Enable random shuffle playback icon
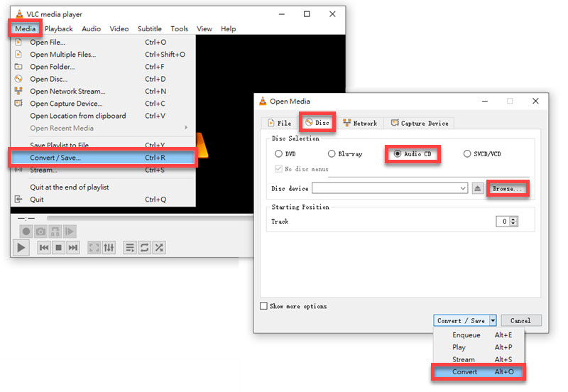This screenshot has width=568, height=392. point(160,248)
